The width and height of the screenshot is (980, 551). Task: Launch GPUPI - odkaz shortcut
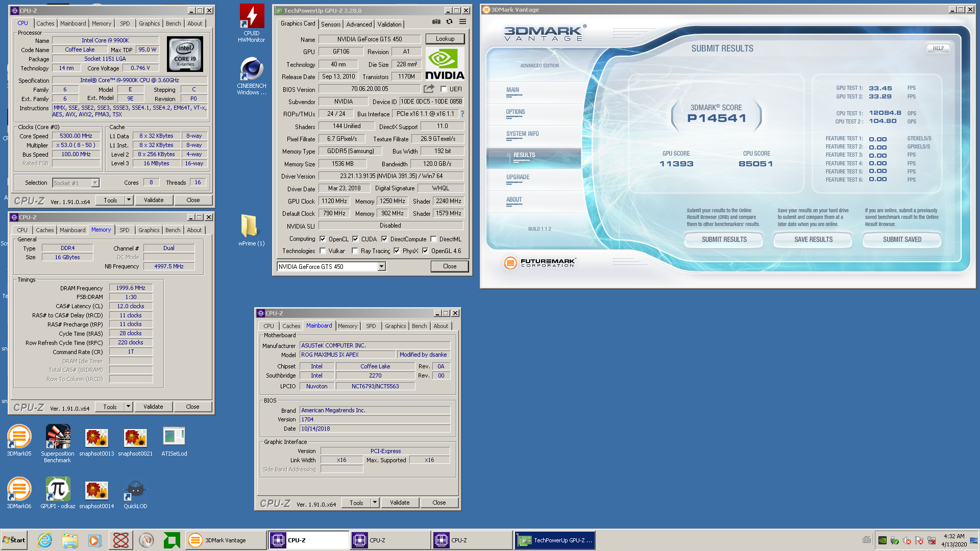coord(58,493)
